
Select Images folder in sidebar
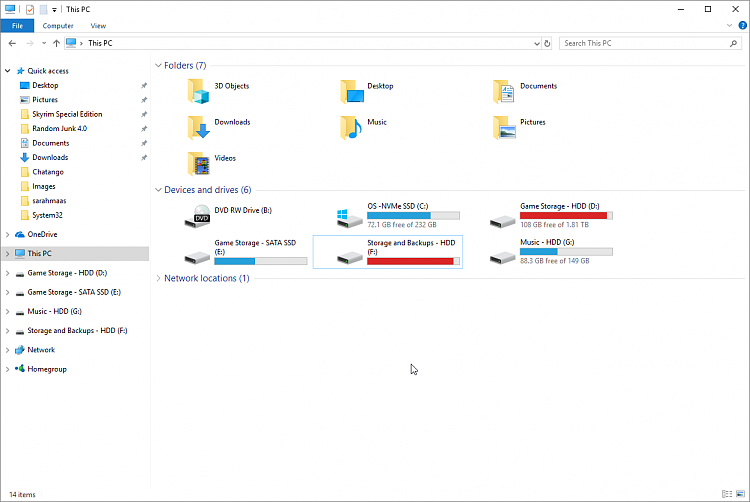(x=44, y=186)
